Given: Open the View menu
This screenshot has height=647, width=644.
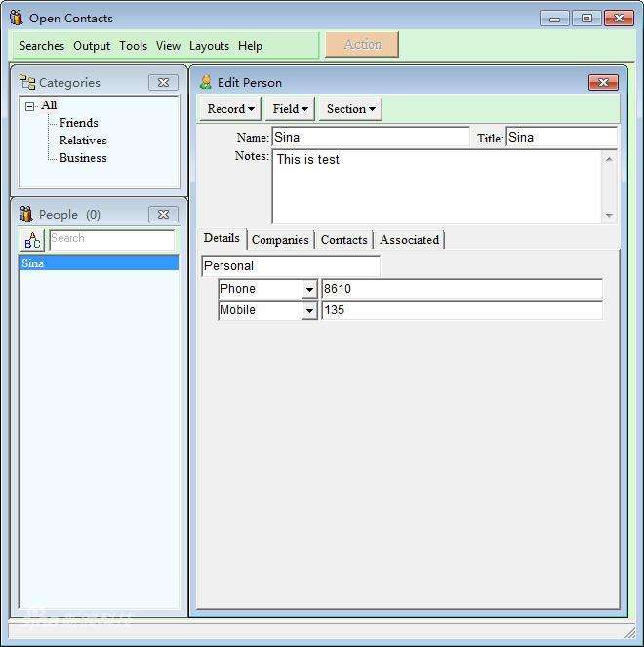Looking at the screenshot, I should pos(169,46).
